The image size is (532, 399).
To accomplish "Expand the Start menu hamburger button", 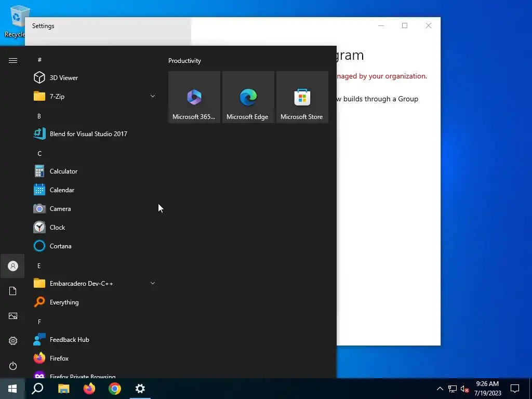I will 13,60.
